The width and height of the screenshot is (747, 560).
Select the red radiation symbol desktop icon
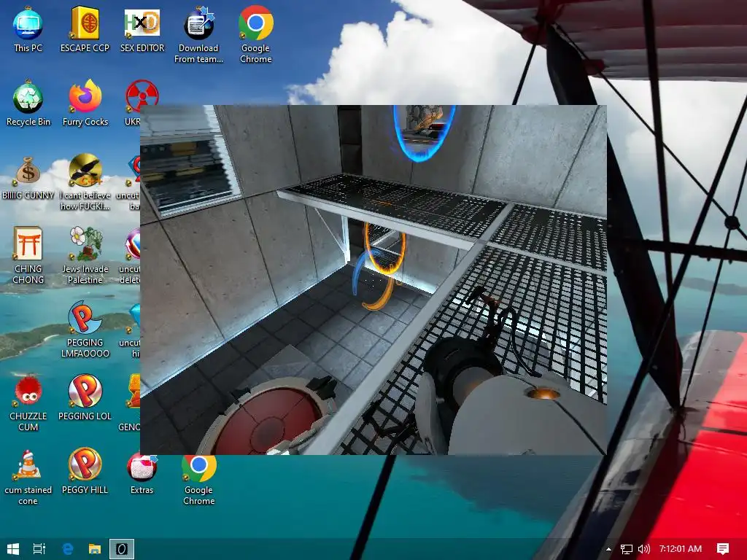[142, 96]
